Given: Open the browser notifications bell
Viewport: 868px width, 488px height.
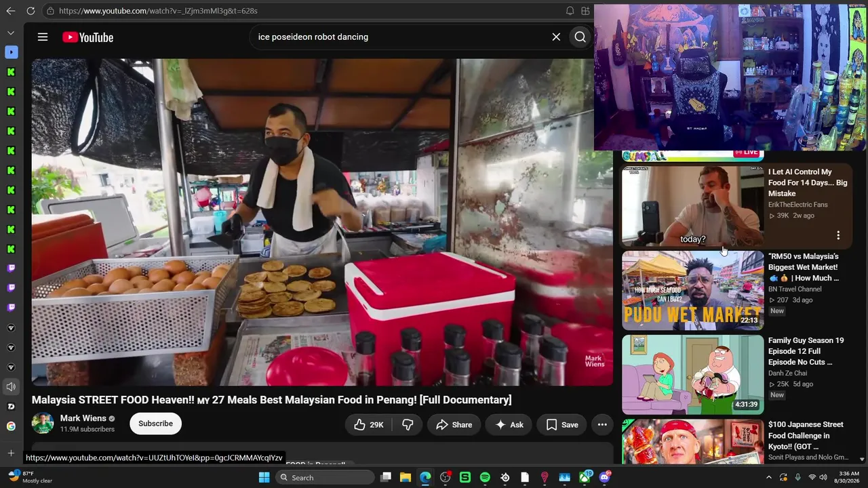Looking at the screenshot, I should 570,11.
